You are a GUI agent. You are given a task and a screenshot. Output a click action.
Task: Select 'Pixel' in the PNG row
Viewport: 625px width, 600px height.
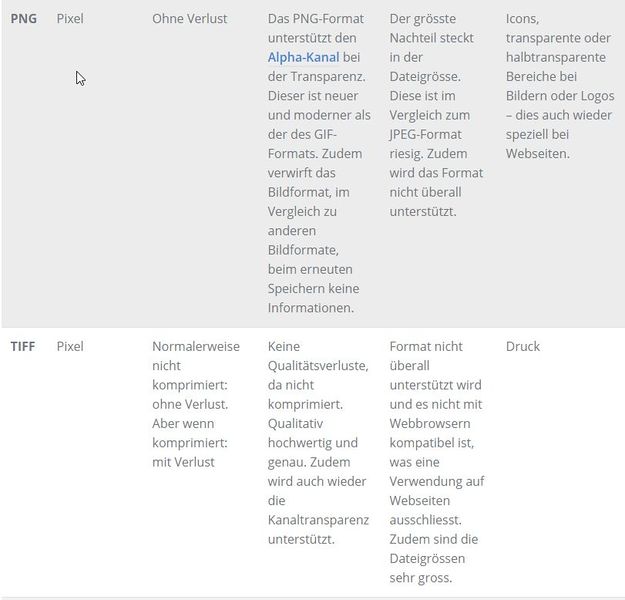point(70,18)
